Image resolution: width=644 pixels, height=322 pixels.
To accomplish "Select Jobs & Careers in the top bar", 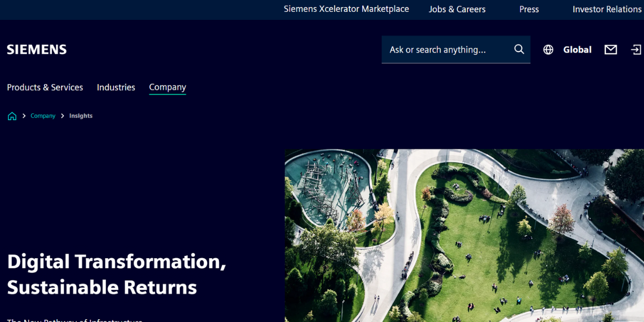I will coord(457,9).
